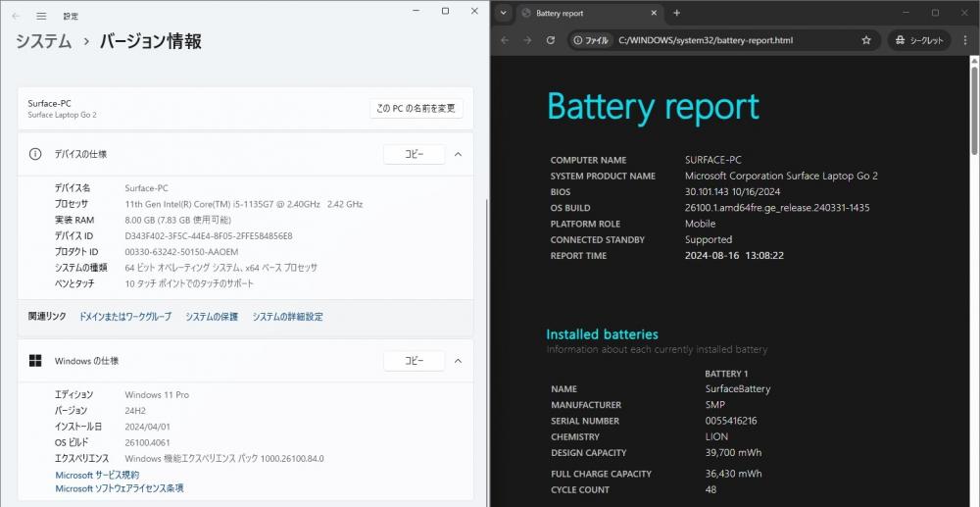Collapse the デバイスの仕様 section

point(458,154)
